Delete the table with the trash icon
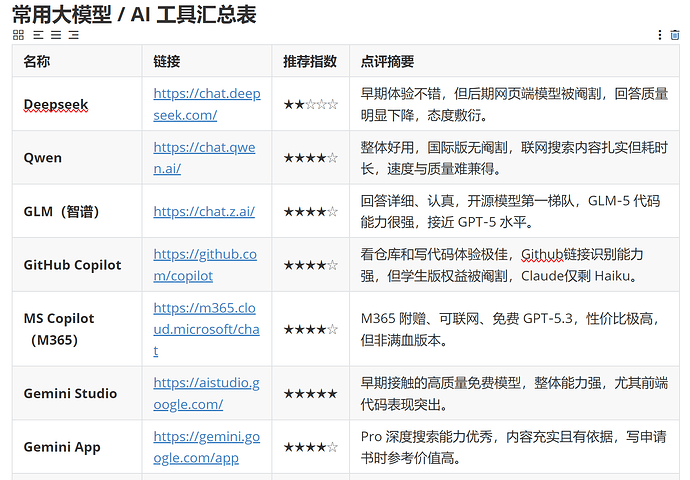Screen dimensions: 690x480 pos(675,35)
